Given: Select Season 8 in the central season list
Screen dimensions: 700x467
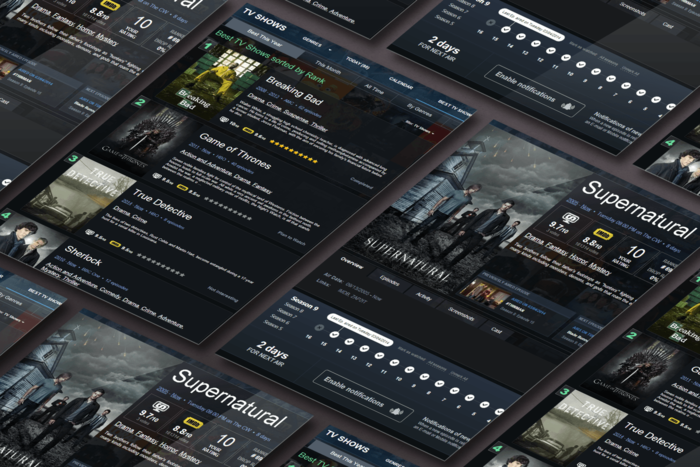Looking at the screenshot, I should click(294, 307).
